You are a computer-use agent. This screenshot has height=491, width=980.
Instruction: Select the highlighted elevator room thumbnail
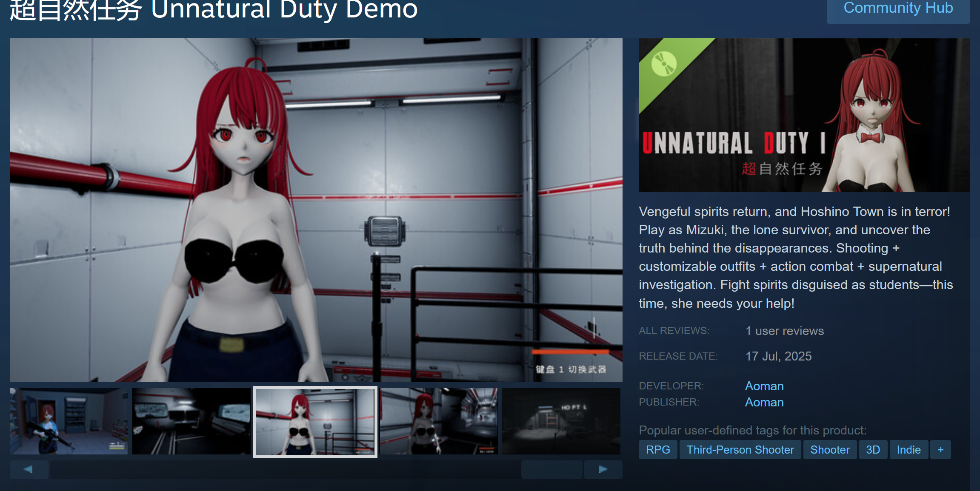pyautogui.click(x=315, y=422)
